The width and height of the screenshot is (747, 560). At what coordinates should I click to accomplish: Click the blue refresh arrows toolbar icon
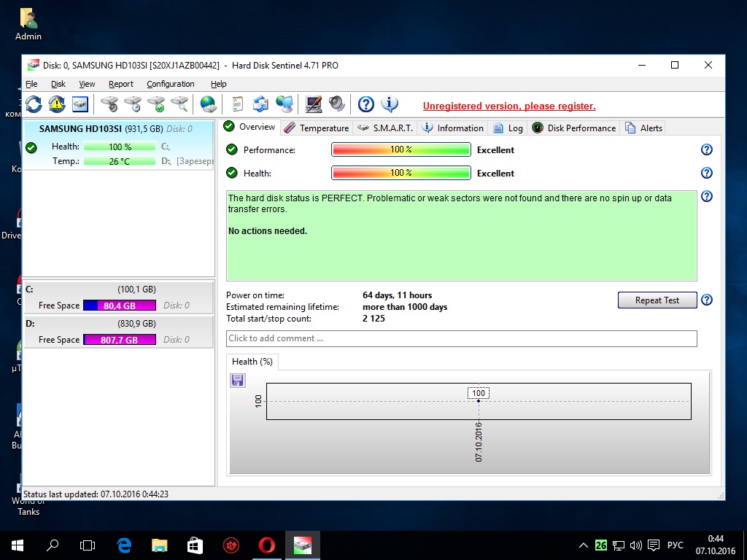pyautogui.click(x=34, y=104)
